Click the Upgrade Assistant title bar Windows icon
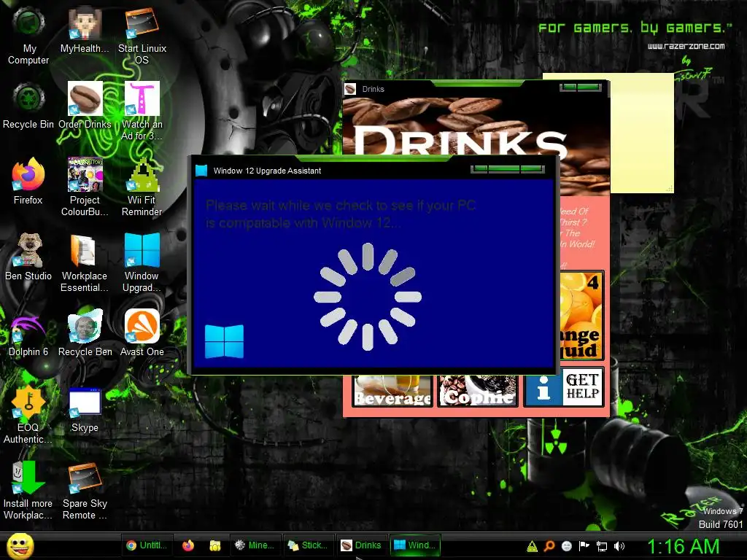Viewport: 747px width, 560px height. [x=201, y=171]
